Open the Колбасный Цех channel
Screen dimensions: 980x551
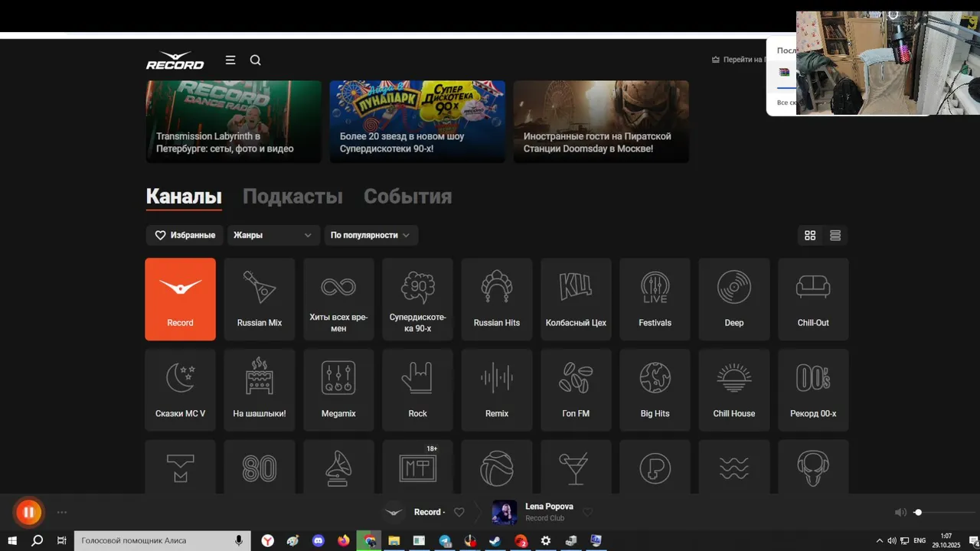576,299
